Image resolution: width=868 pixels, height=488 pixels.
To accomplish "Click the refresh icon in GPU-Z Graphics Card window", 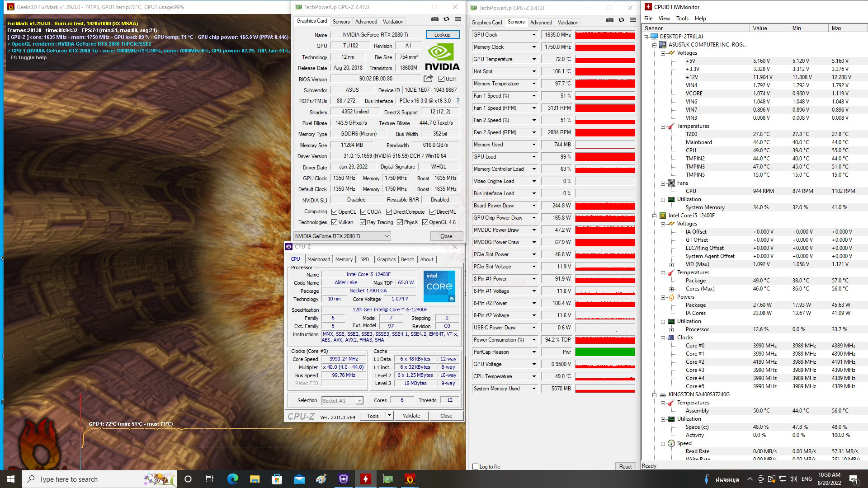I will pos(446,19).
